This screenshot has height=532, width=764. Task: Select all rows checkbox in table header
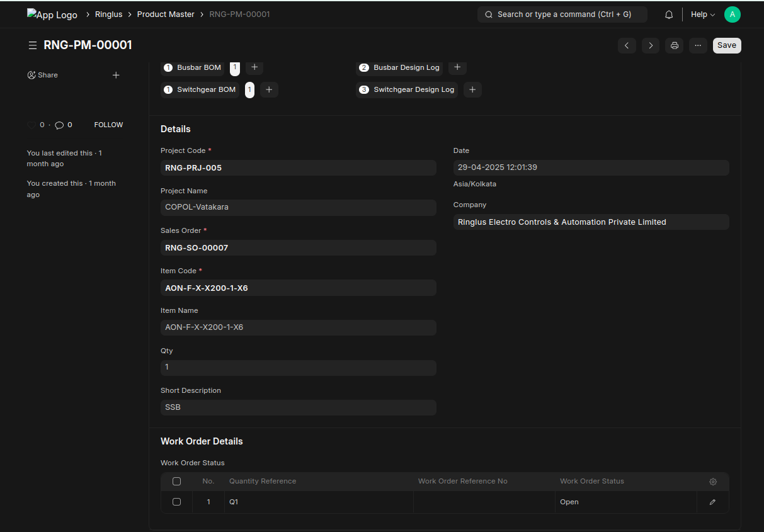[x=176, y=482]
